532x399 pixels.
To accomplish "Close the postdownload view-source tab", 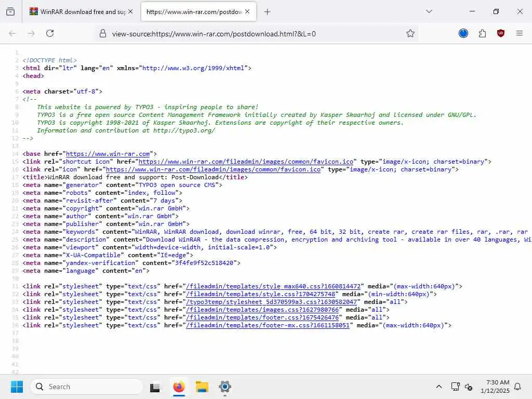I will 247,11.
